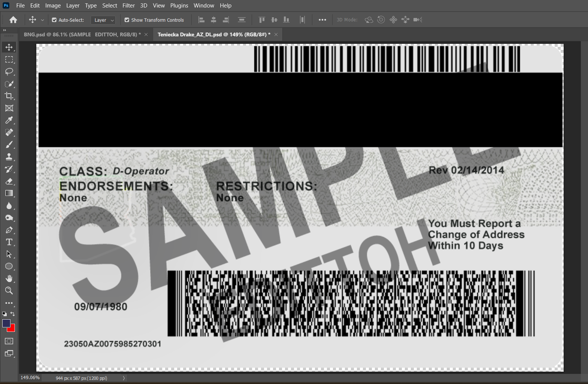Reset default foreground and background colors

click(4, 314)
